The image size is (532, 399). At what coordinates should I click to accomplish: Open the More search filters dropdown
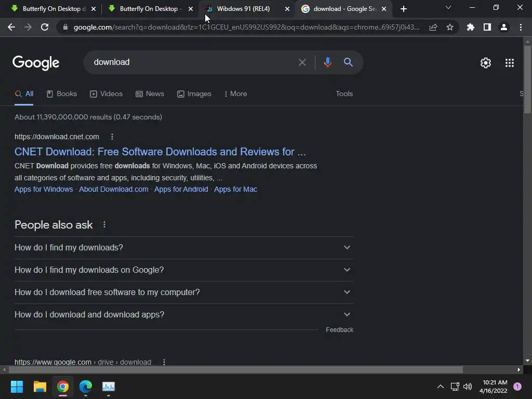[235, 94]
